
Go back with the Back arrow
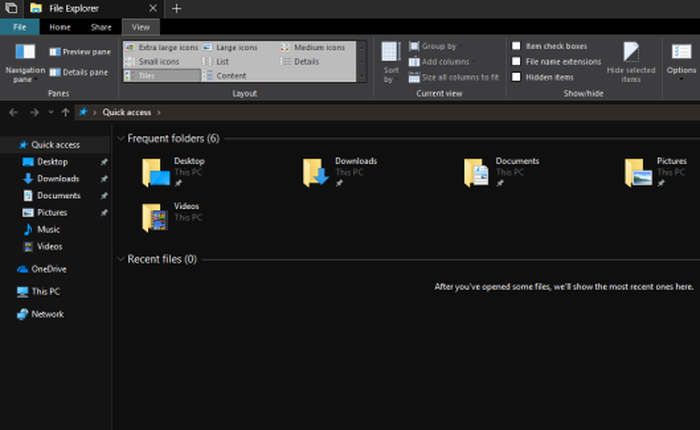(x=13, y=113)
